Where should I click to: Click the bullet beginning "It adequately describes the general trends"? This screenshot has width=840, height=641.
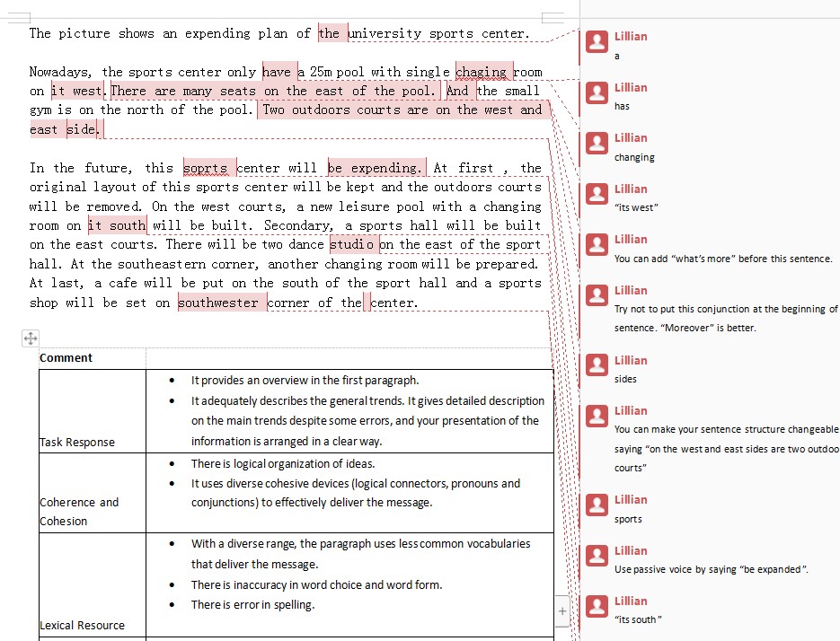pyautogui.click(x=367, y=421)
